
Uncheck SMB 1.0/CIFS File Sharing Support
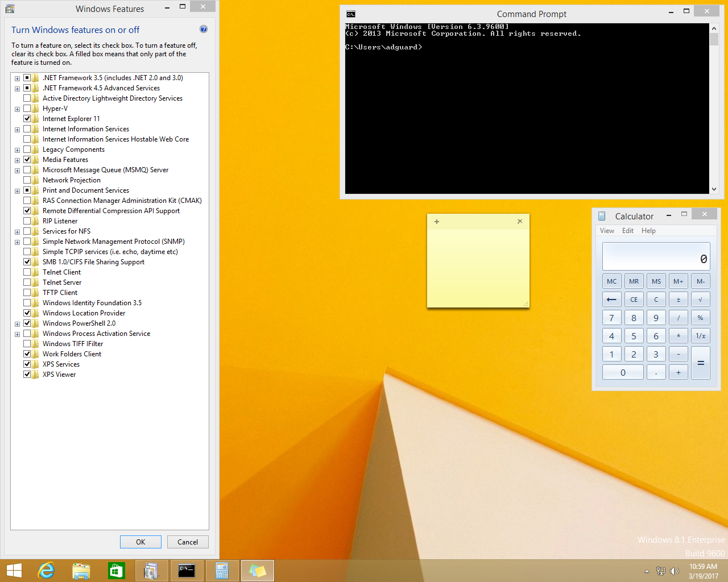(x=27, y=262)
